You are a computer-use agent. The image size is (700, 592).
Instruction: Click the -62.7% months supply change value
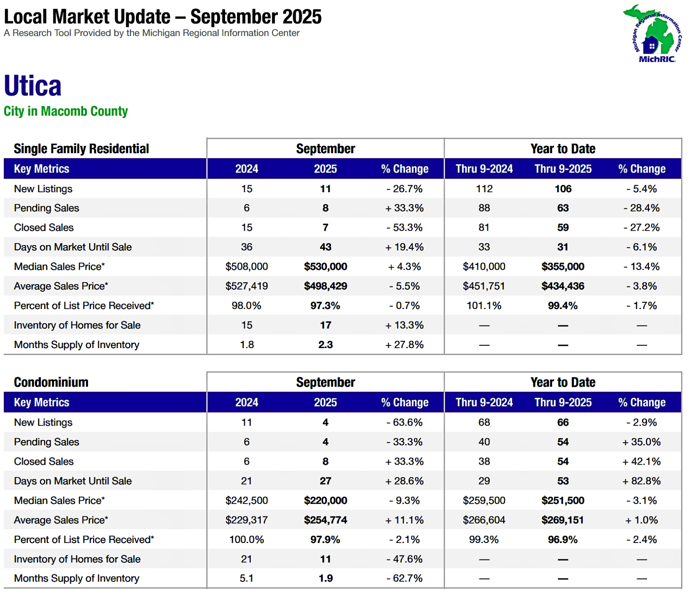pos(404,578)
